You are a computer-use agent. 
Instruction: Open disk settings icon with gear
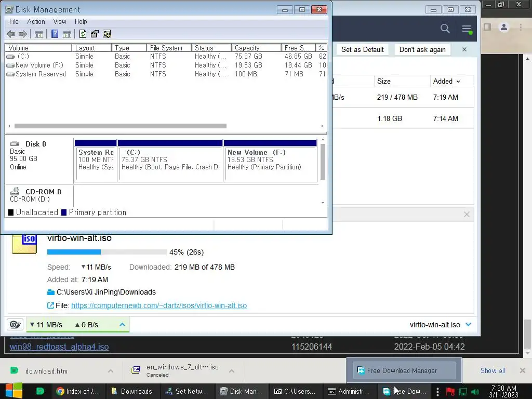coord(107,34)
